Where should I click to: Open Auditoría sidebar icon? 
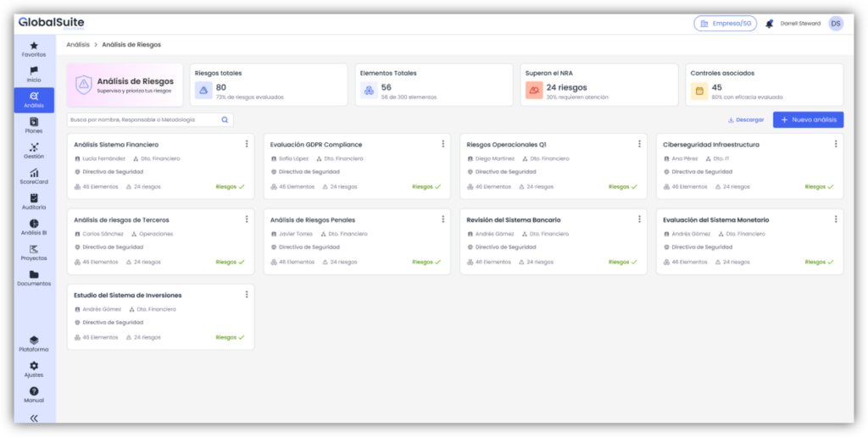(x=34, y=198)
